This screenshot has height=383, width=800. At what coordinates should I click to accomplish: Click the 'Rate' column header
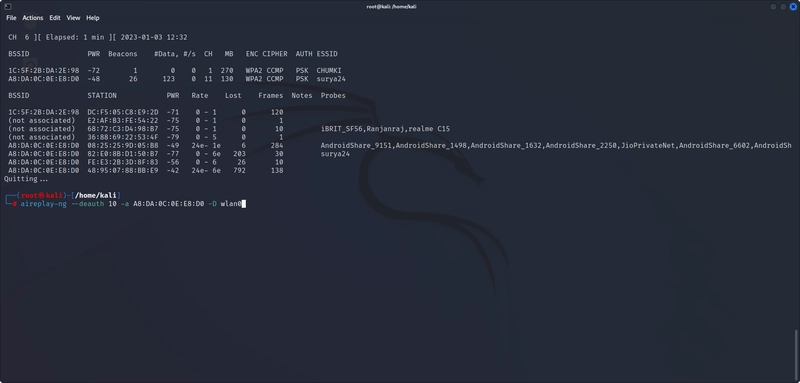(x=200, y=95)
